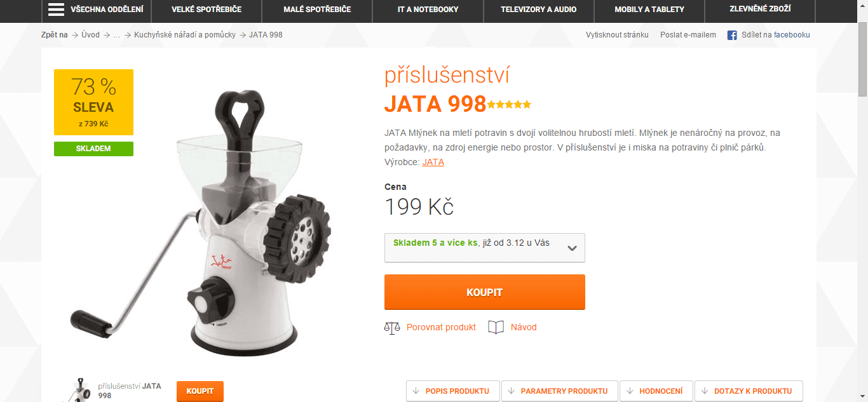
Task: Go to the Kuchyňské nářadí a pomůcky breadcrumb
Action: pyautogui.click(x=185, y=35)
